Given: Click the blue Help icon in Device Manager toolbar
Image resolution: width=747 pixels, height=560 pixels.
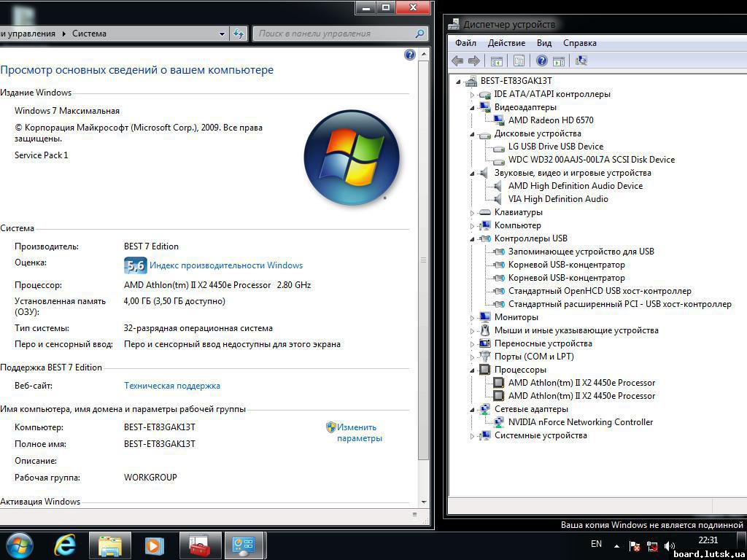Looking at the screenshot, I should coord(542,61).
